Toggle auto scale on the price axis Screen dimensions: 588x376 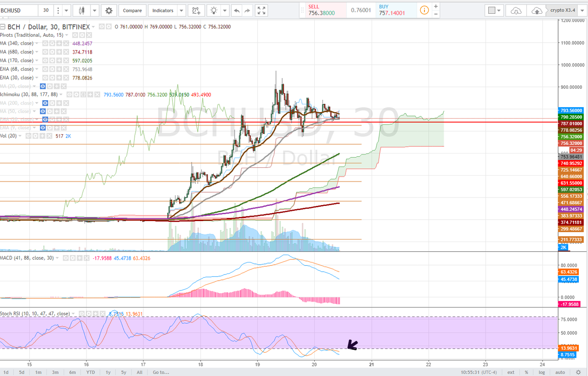pos(560,372)
